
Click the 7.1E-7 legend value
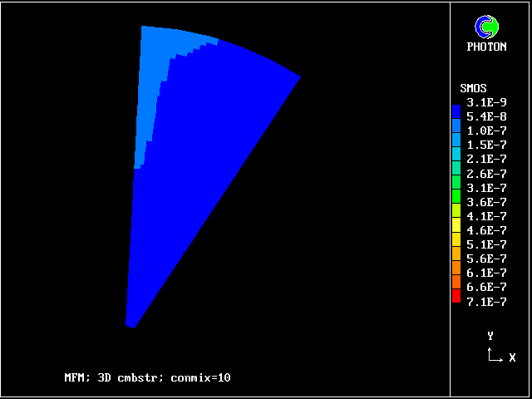[x=486, y=302]
